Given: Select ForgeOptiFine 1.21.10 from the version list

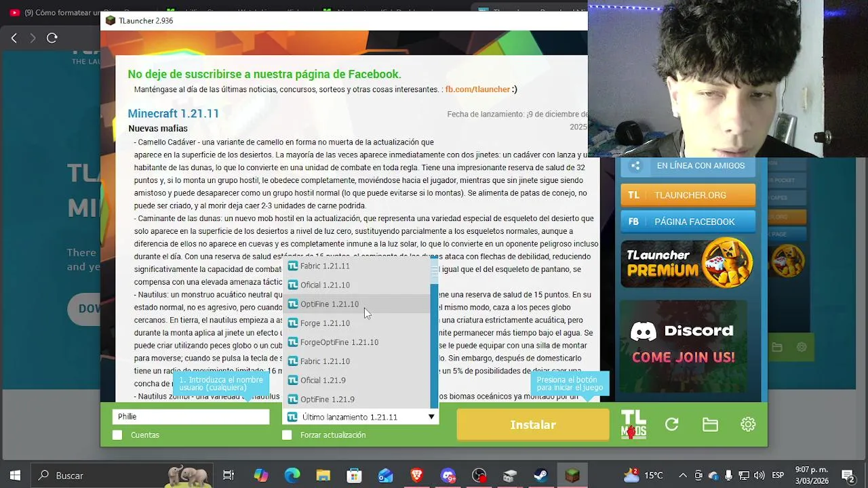Looking at the screenshot, I should (357, 342).
